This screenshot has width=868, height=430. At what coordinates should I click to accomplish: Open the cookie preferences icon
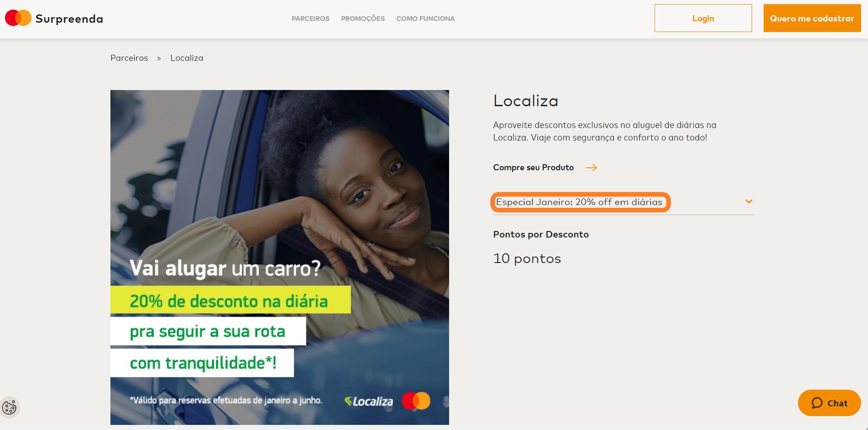(9, 408)
